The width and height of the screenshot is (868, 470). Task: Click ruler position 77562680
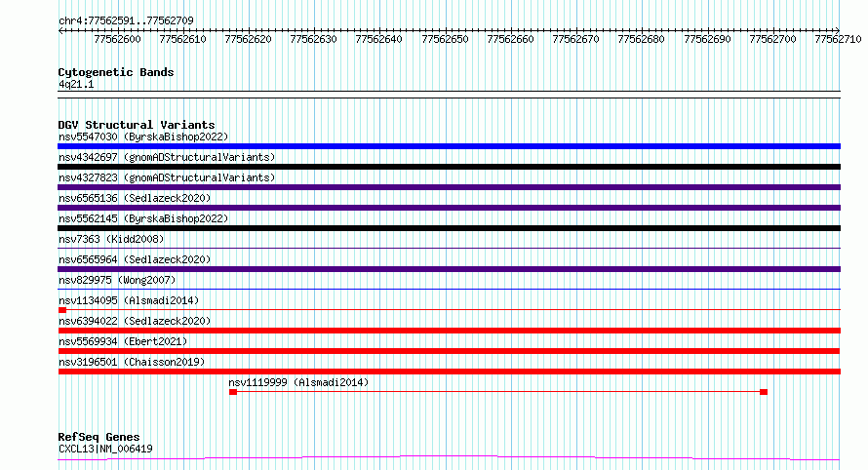point(641,39)
